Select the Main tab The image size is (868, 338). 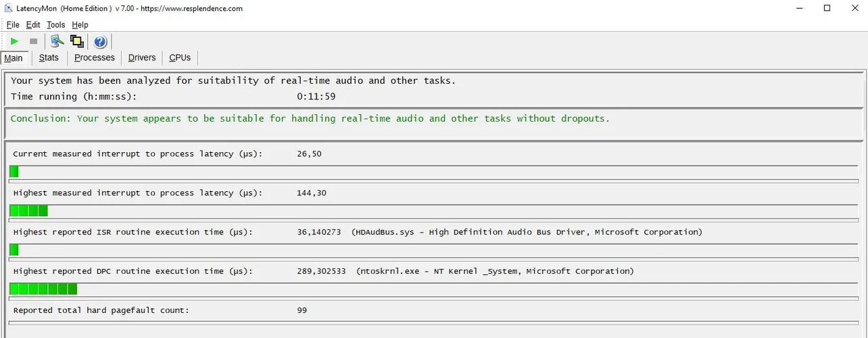point(14,58)
